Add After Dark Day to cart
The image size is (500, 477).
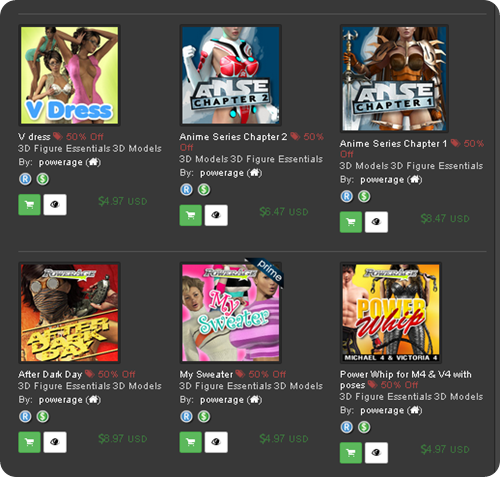click(x=29, y=442)
